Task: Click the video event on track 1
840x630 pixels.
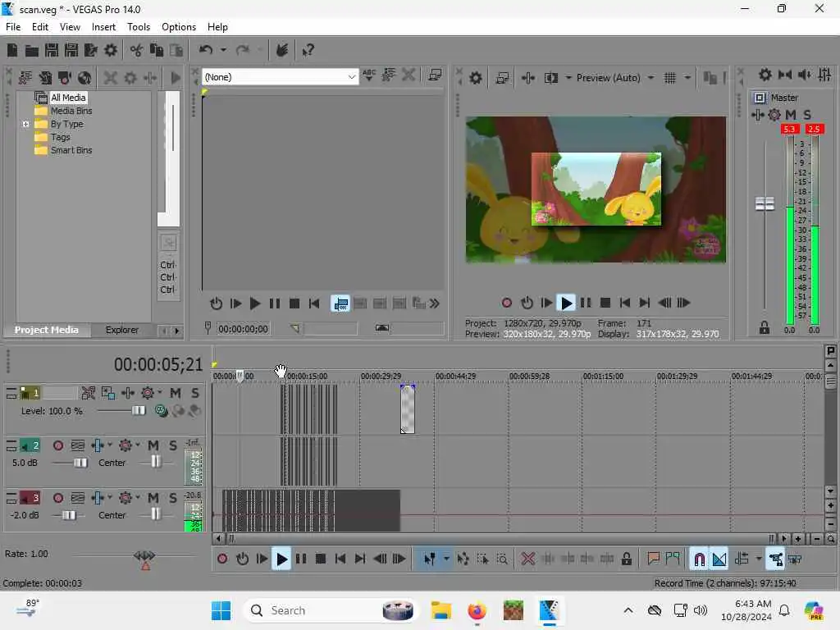Action: pyautogui.click(x=407, y=409)
